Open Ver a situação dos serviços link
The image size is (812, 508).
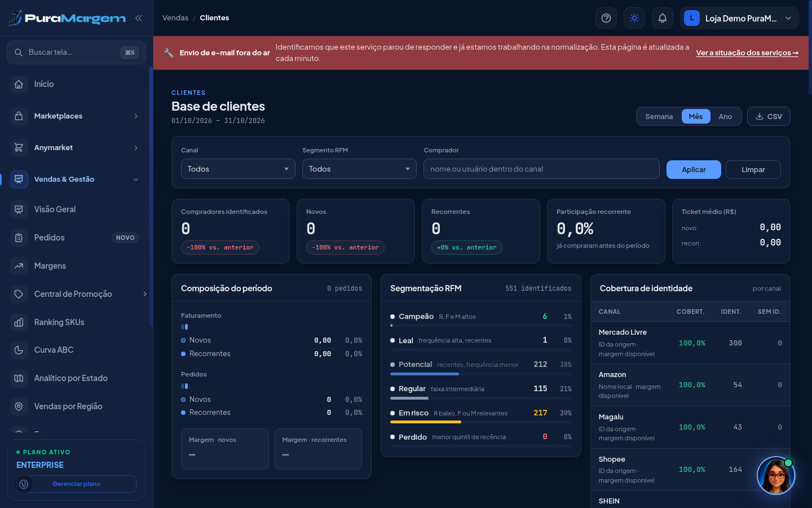click(x=747, y=53)
